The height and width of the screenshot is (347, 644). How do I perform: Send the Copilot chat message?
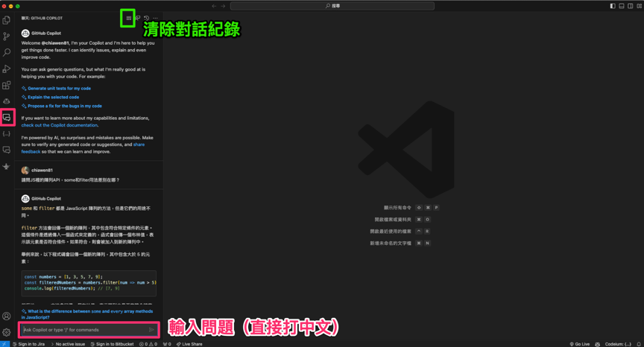[151, 330]
